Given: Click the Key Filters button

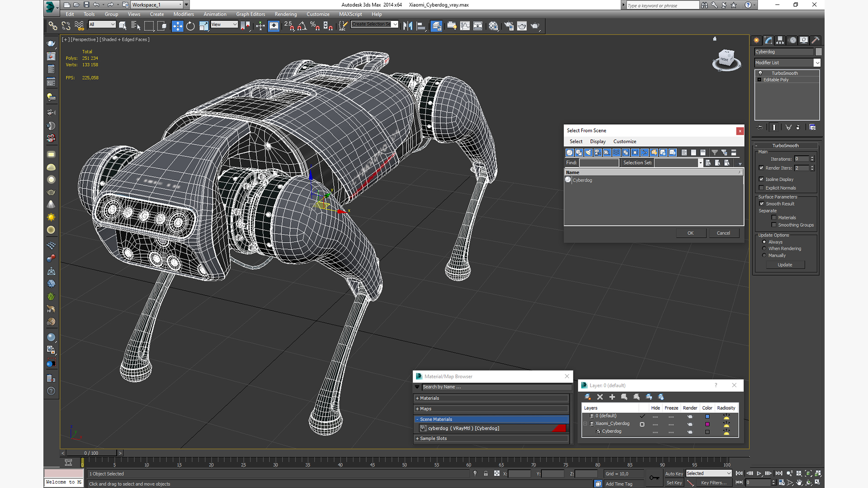Looking at the screenshot, I should [x=714, y=483].
